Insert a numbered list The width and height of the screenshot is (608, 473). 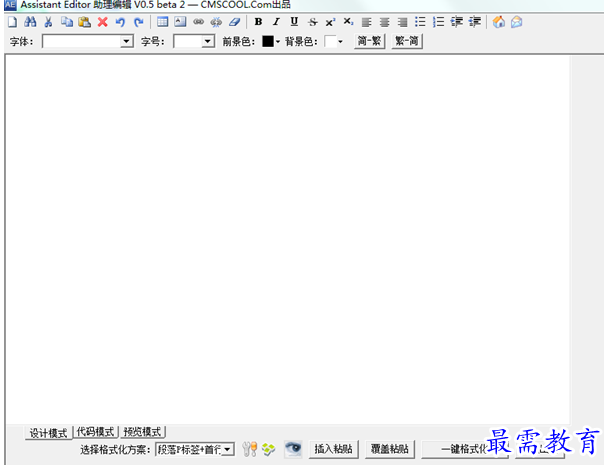tap(439, 22)
